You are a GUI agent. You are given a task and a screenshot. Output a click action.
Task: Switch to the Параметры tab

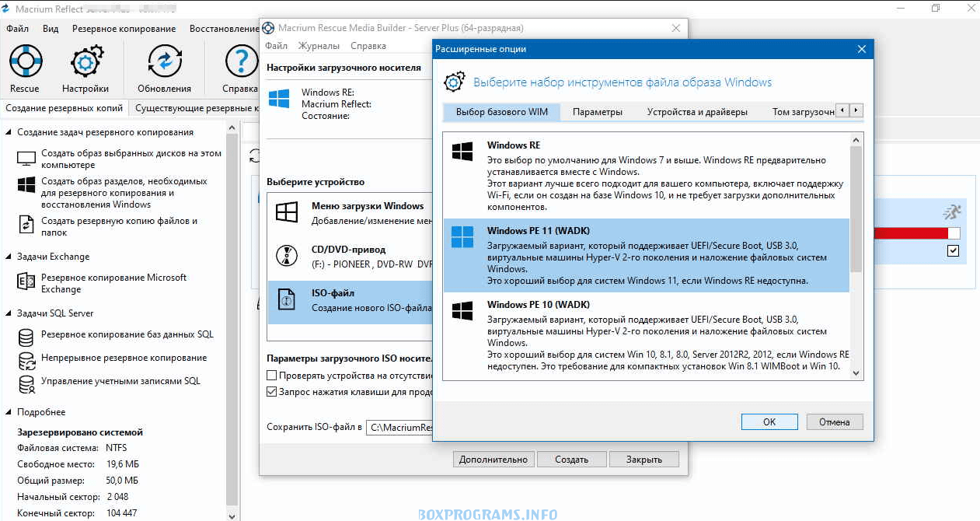(x=598, y=111)
